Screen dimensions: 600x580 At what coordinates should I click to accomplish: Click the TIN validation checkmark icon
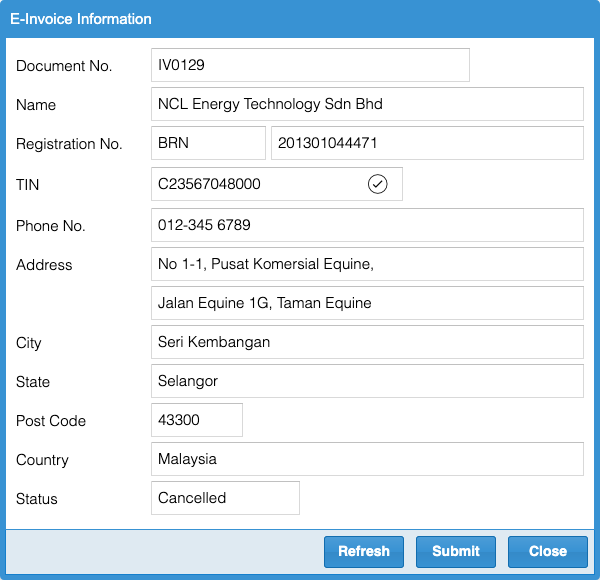tap(378, 184)
